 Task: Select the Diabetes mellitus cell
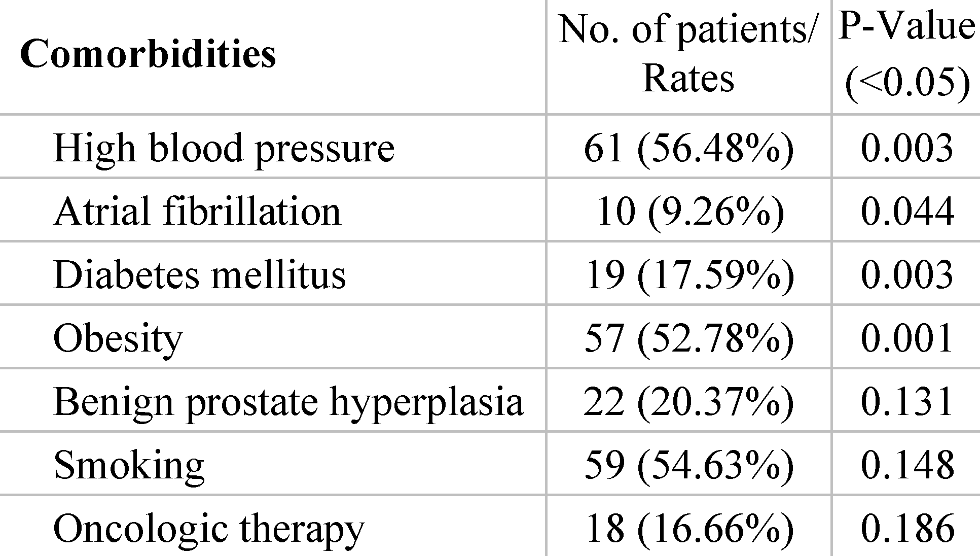(199, 274)
